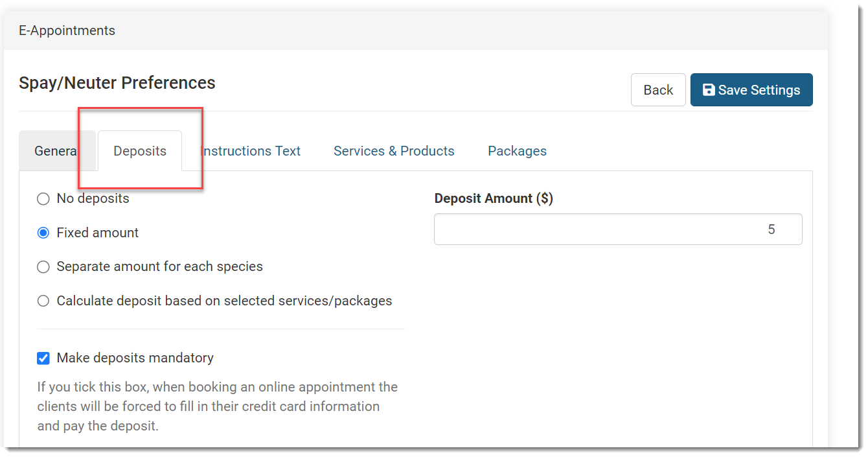Select the Deposits tab
The width and height of the screenshot is (868, 457).
tap(140, 151)
